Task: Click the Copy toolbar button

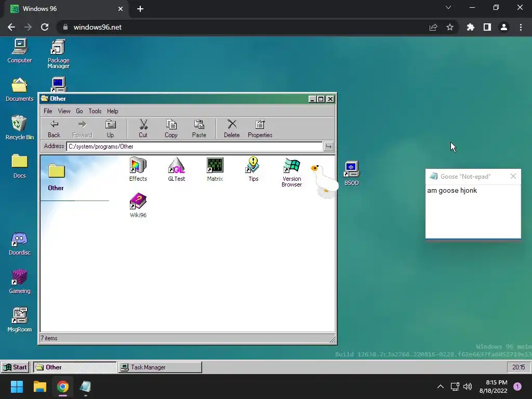Action: (171, 129)
